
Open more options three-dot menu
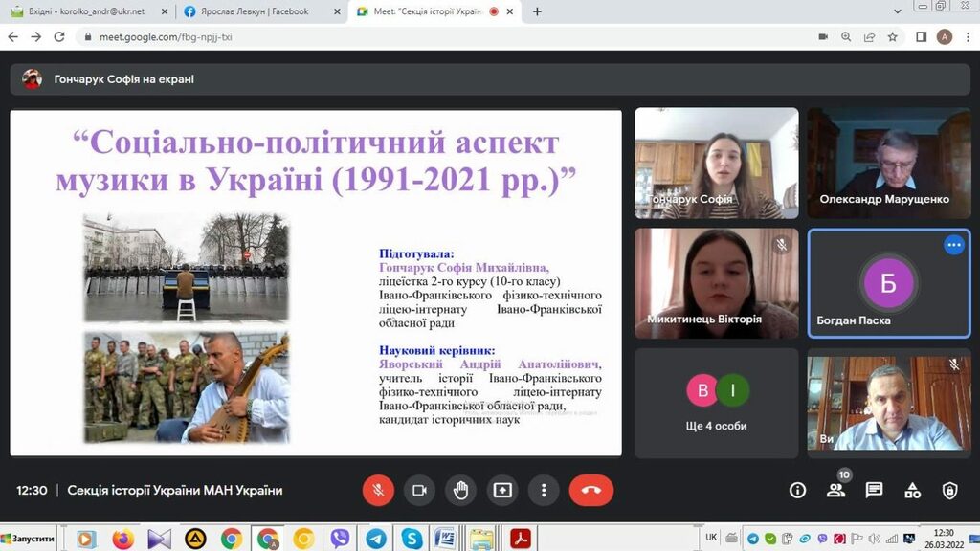click(x=544, y=491)
